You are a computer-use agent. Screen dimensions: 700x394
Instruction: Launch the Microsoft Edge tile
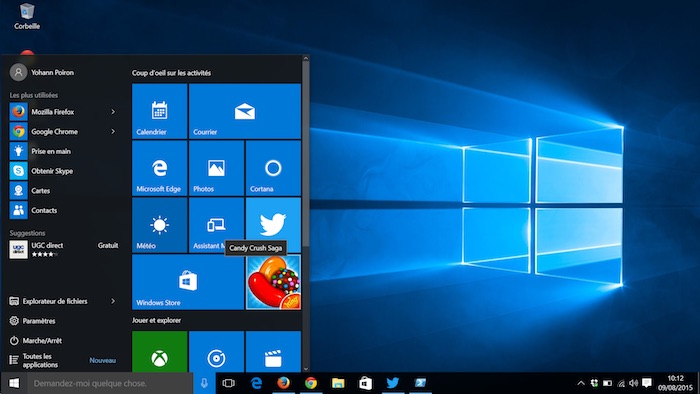(159, 168)
